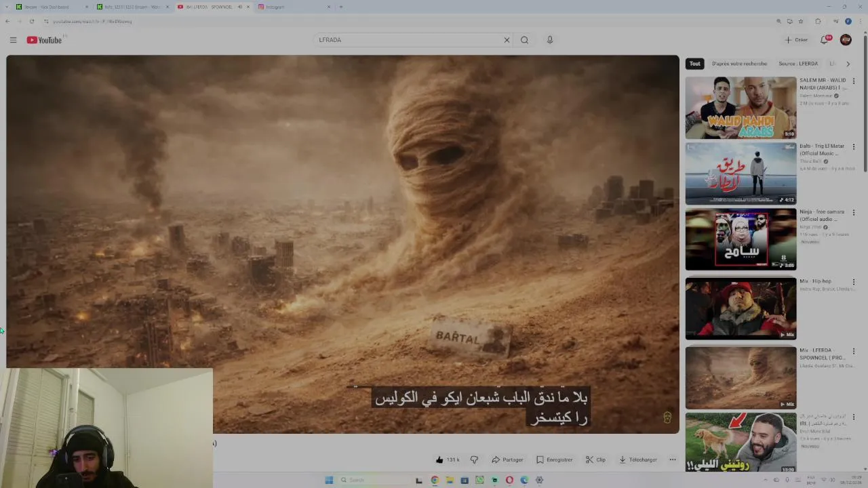This screenshot has height=488, width=868.
Task: Like the video with 131 k likes
Action: (448, 460)
